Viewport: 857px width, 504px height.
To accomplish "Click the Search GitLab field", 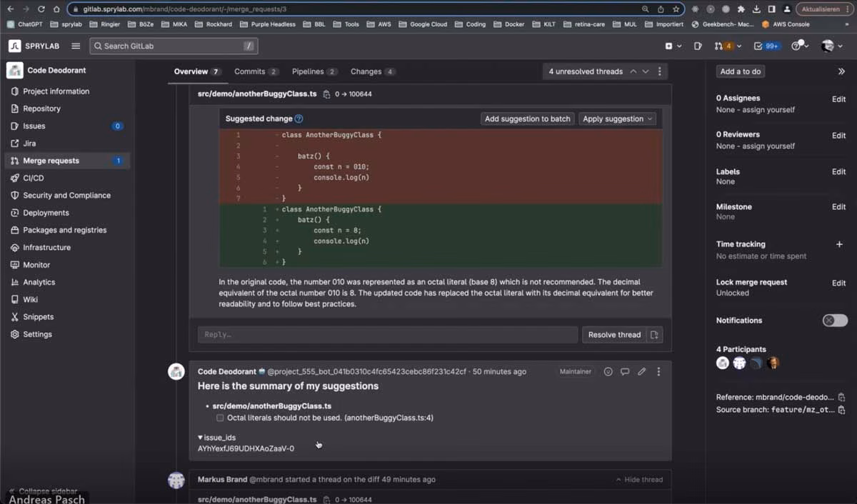I will coord(174,46).
